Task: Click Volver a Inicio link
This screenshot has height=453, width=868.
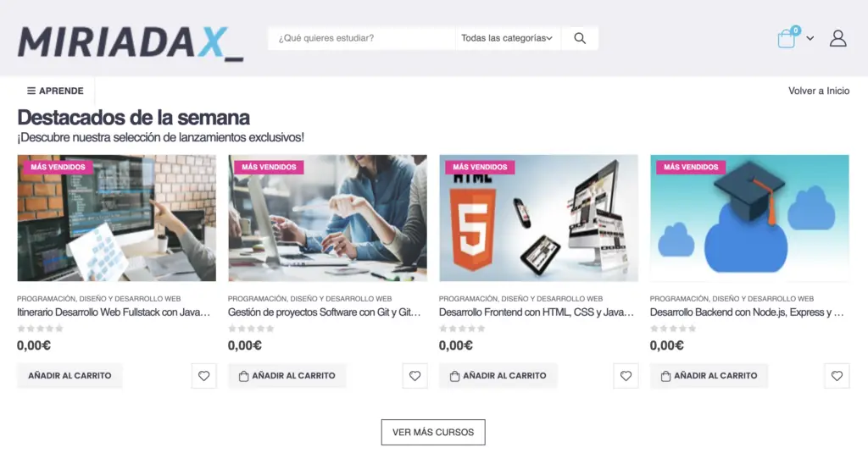Action: (819, 91)
